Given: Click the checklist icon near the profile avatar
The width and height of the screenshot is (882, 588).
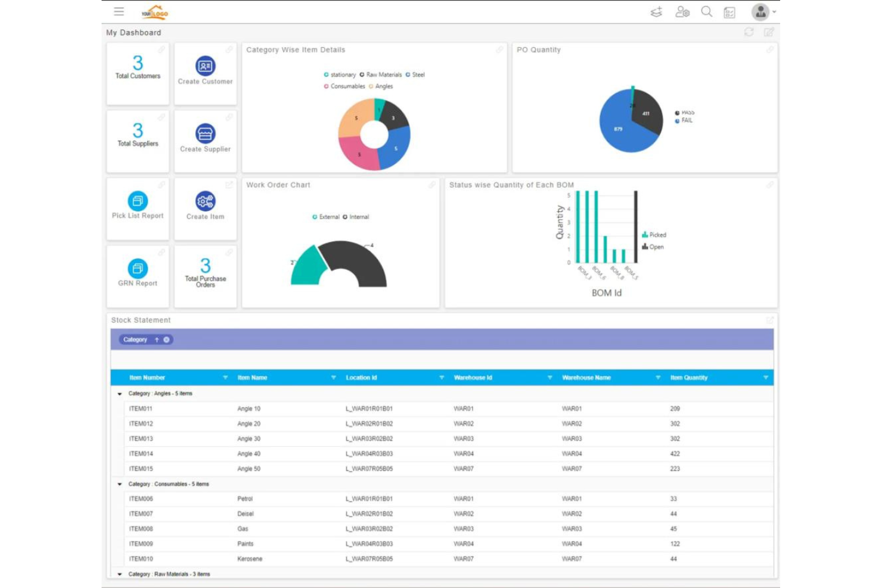Looking at the screenshot, I should coord(728,11).
